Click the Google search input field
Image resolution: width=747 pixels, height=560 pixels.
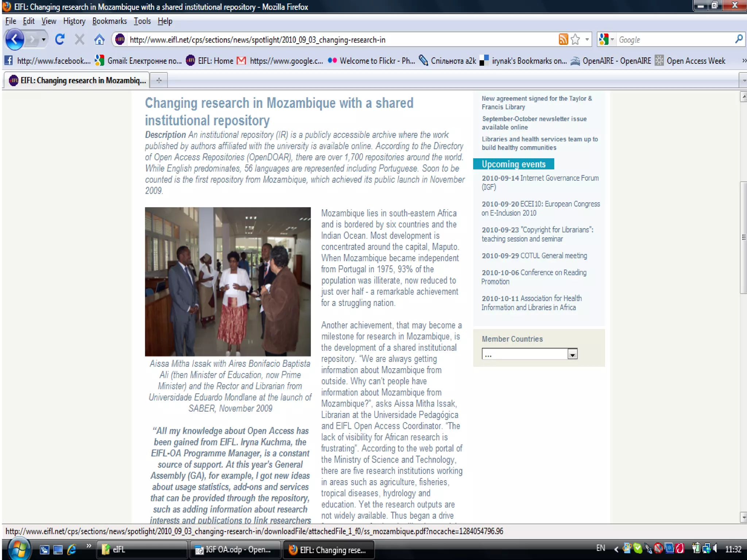pos(675,39)
